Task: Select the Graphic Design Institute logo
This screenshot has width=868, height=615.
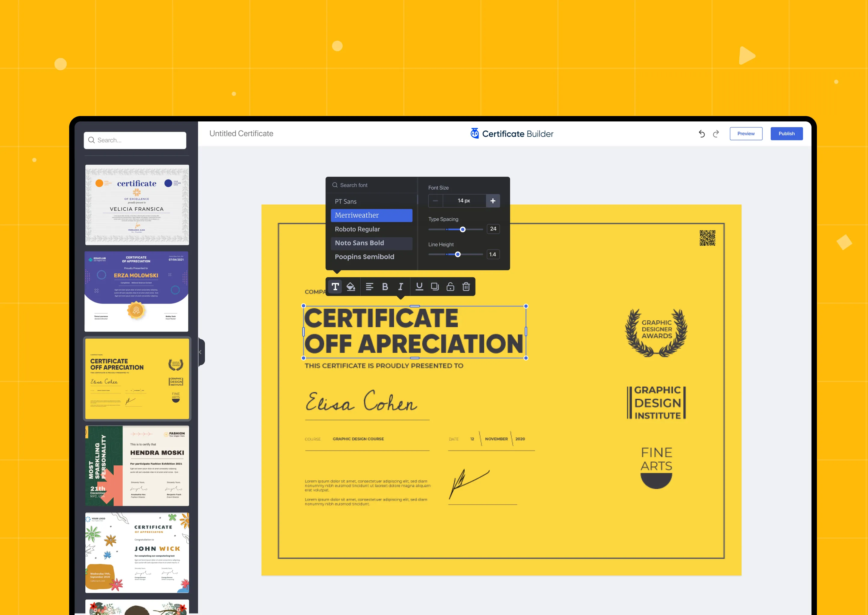Action: [x=656, y=402]
